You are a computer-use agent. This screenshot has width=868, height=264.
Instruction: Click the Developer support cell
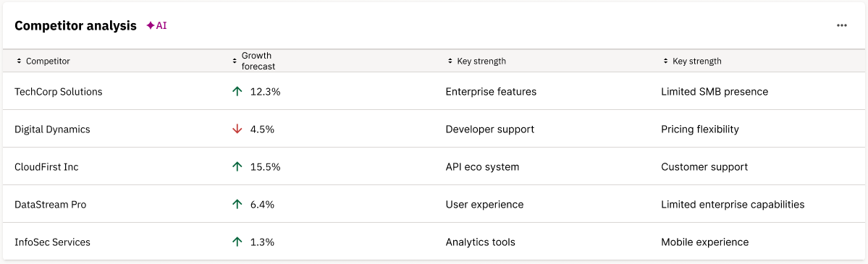(x=490, y=129)
